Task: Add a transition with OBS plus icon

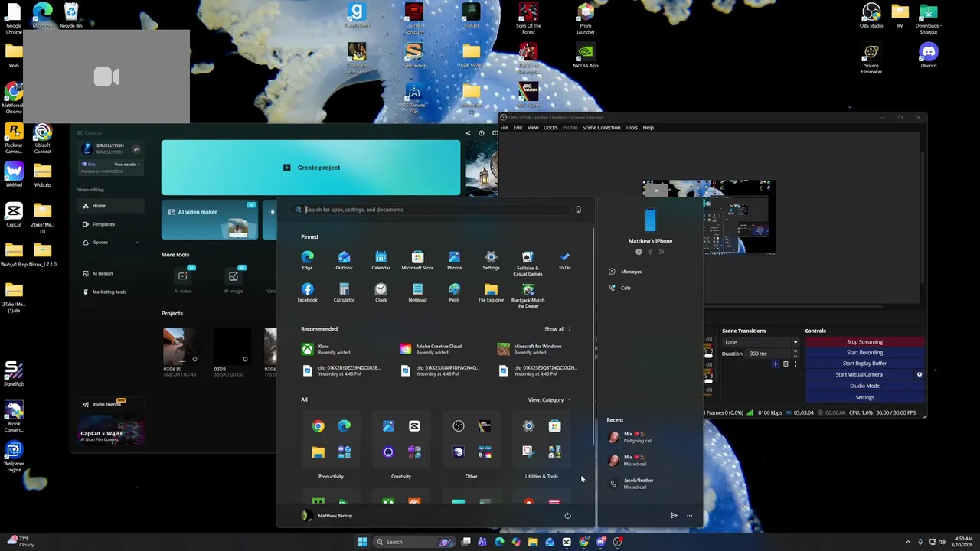Action: [776, 364]
